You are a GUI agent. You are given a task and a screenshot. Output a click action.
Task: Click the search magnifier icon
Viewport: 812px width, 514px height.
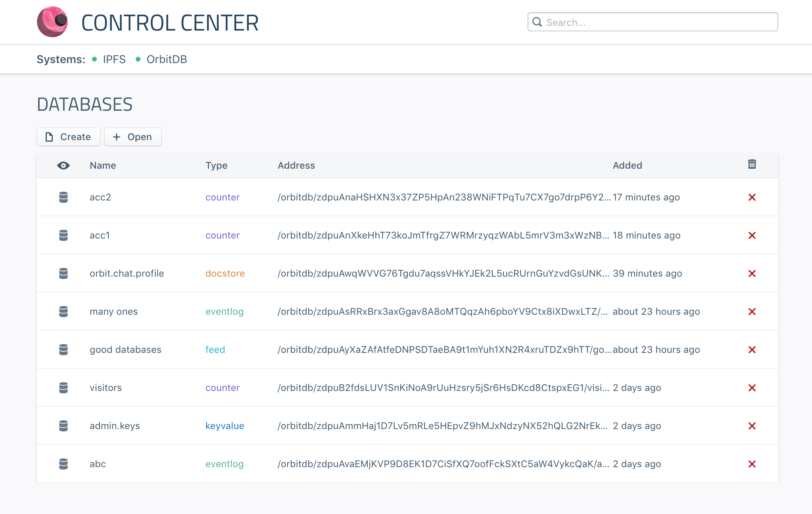pyautogui.click(x=537, y=22)
